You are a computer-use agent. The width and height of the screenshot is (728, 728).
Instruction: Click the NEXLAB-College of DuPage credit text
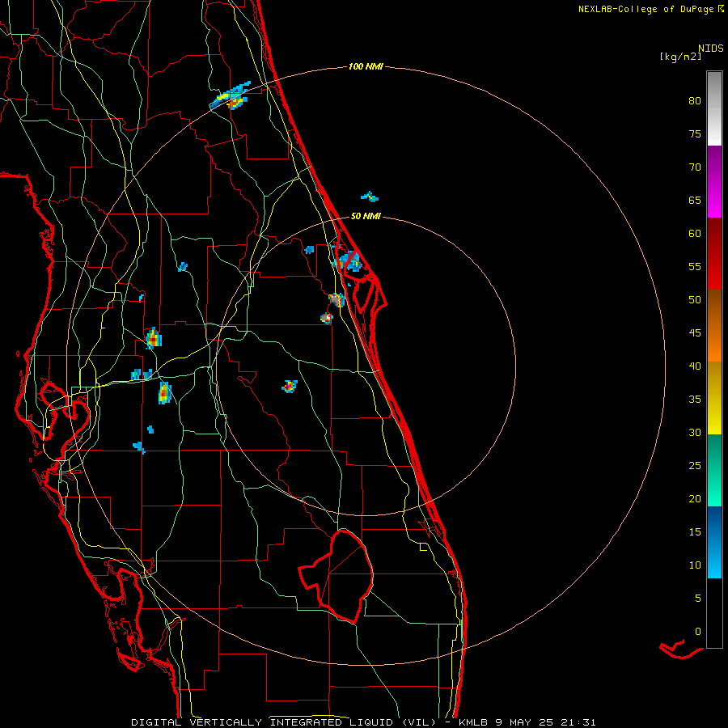pyautogui.click(x=645, y=9)
